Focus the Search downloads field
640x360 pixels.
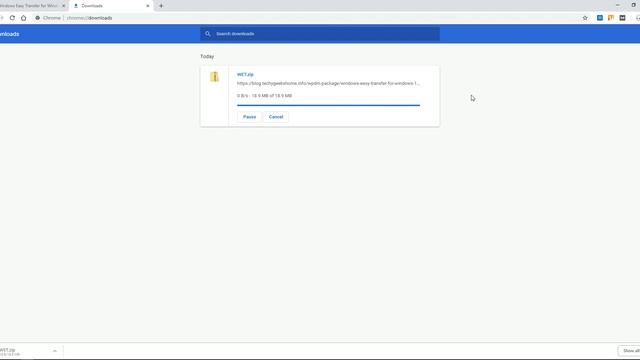click(x=320, y=34)
